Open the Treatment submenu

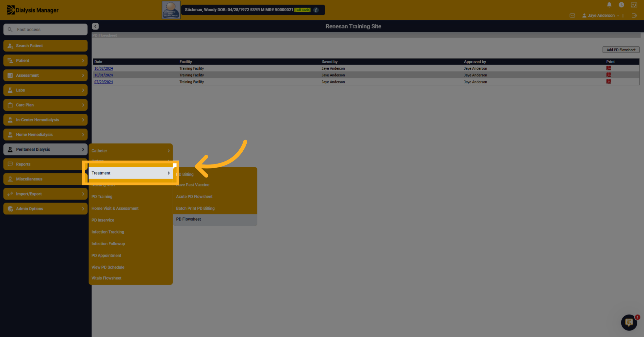point(130,173)
